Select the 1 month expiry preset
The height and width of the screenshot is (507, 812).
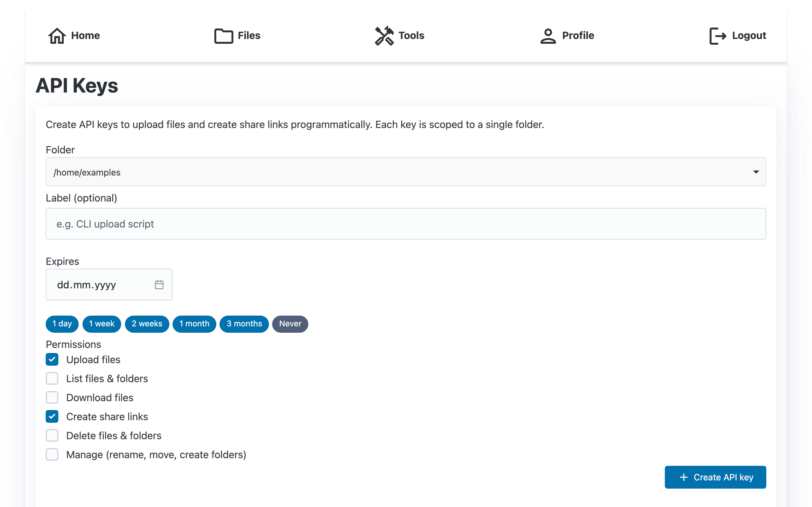pos(194,324)
